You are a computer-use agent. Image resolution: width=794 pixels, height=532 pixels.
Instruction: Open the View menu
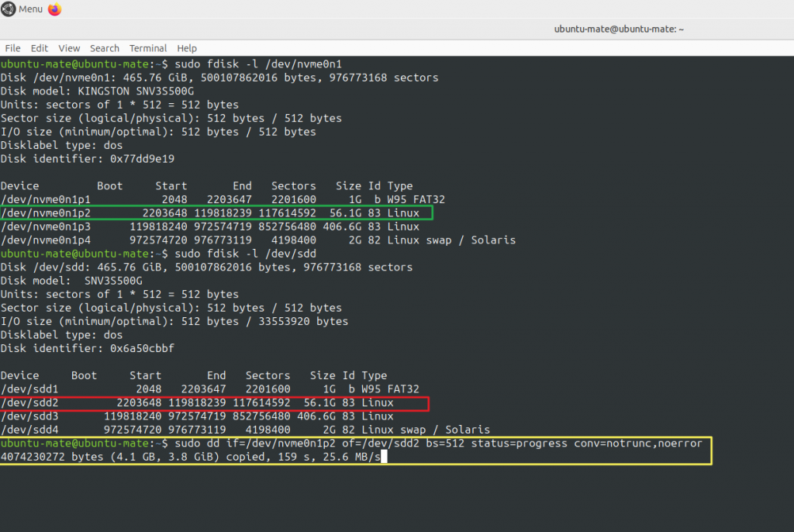(x=69, y=48)
